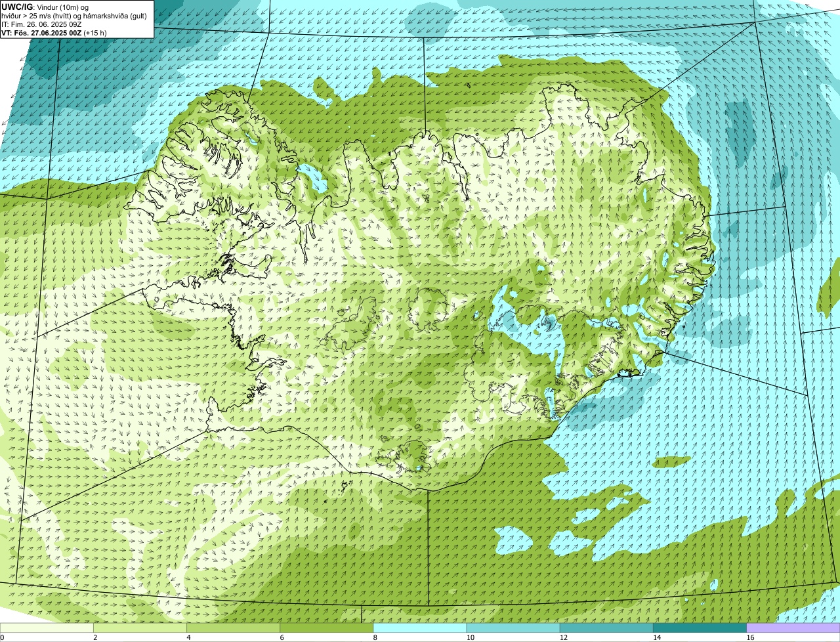
Task: Click the '14' label on the color scale
Action: coord(657,637)
